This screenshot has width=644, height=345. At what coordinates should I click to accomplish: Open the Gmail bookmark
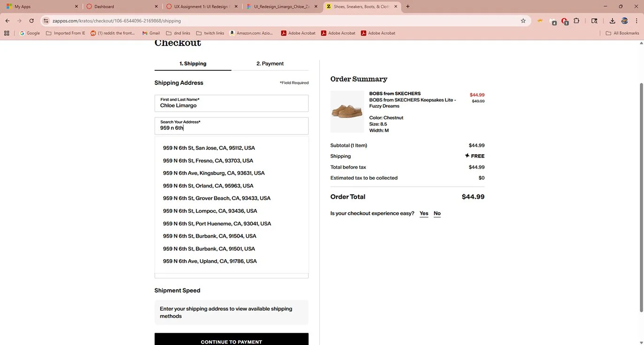[x=151, y=33]
